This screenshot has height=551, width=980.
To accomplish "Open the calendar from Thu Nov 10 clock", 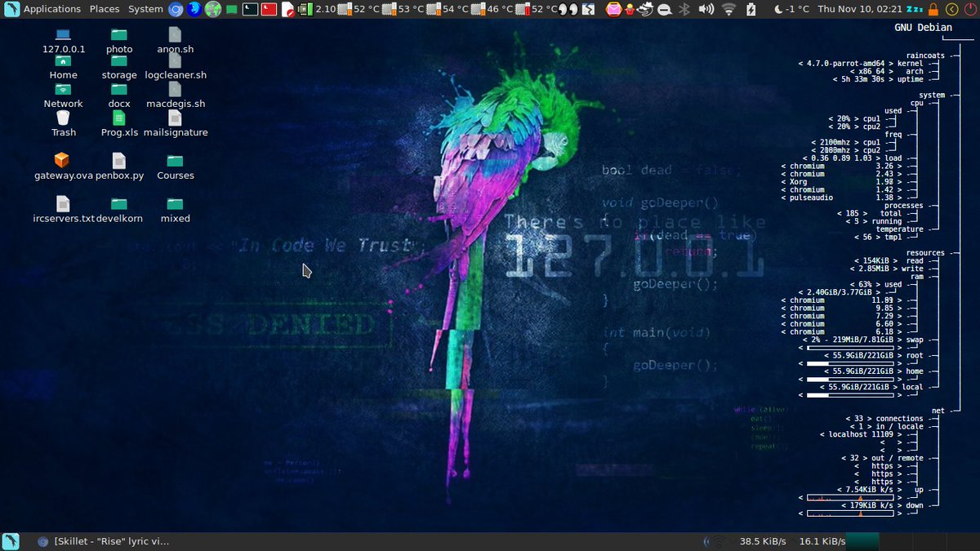I will 860,9.
